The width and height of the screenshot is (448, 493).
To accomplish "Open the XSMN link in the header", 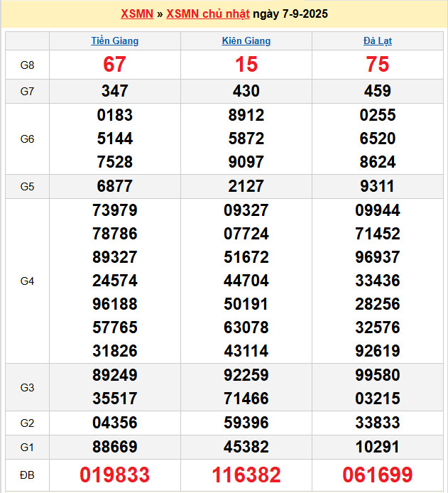I will [x=137, y=14].
